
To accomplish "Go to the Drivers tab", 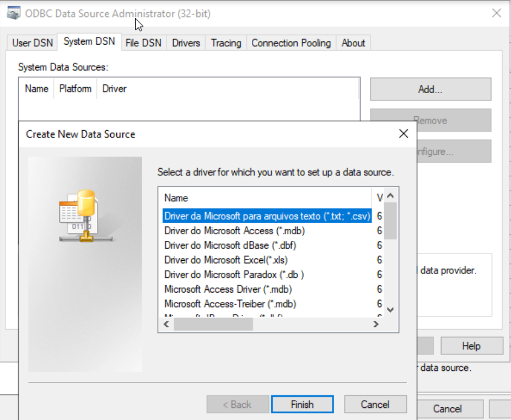I will click(186, 42).
